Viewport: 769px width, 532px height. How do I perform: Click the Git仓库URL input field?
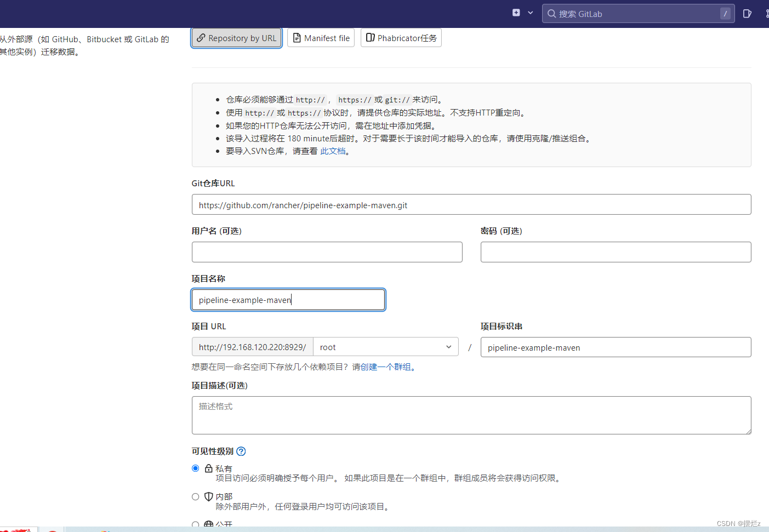tap(471, 204)
